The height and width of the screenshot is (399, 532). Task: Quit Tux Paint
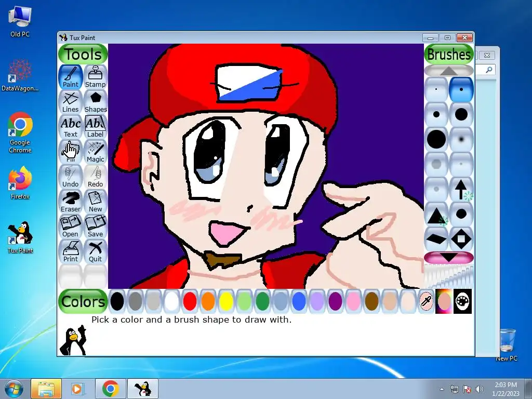coord(96,251)
